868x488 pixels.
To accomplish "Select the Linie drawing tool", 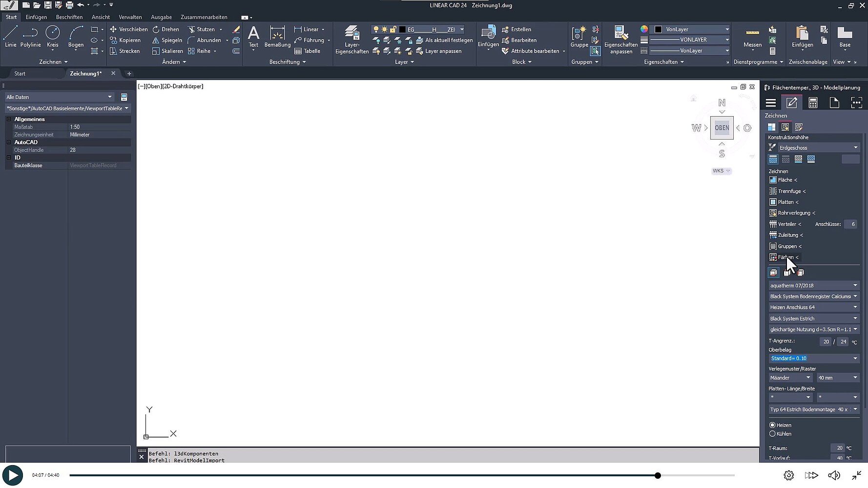I will click(10, 37).
